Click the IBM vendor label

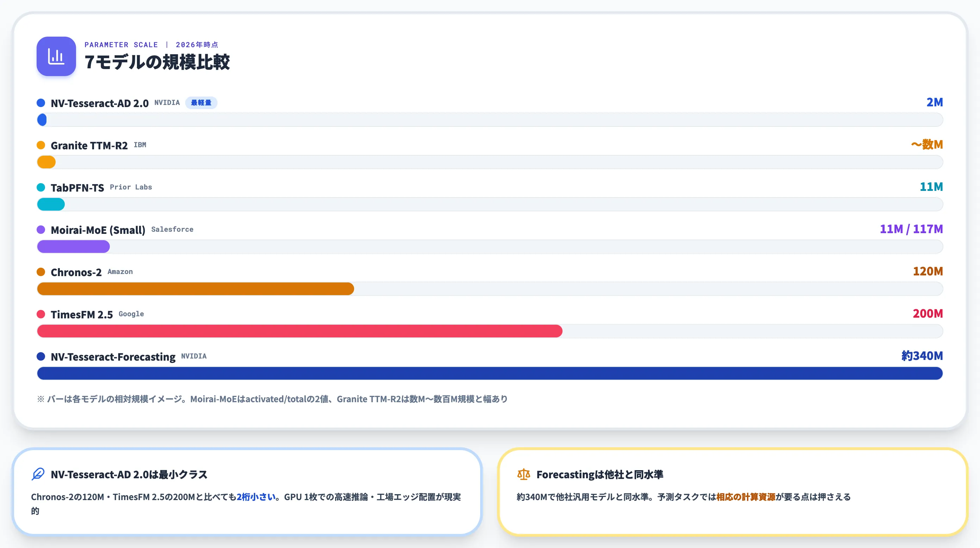pyautogui.click(x=140, y=145)
